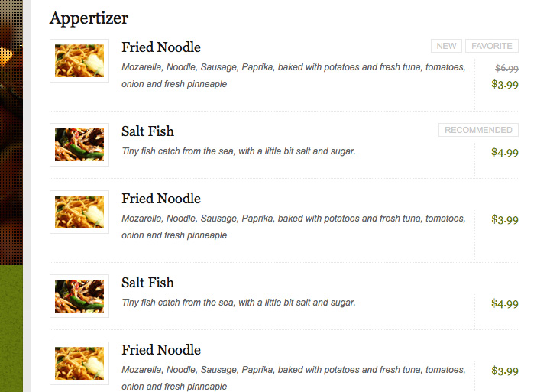Image resolution: width=537 pixels, height=392 pixels.
Task: Open the first Fried Noodle thumbnail image
Action: tap(79, 60)
